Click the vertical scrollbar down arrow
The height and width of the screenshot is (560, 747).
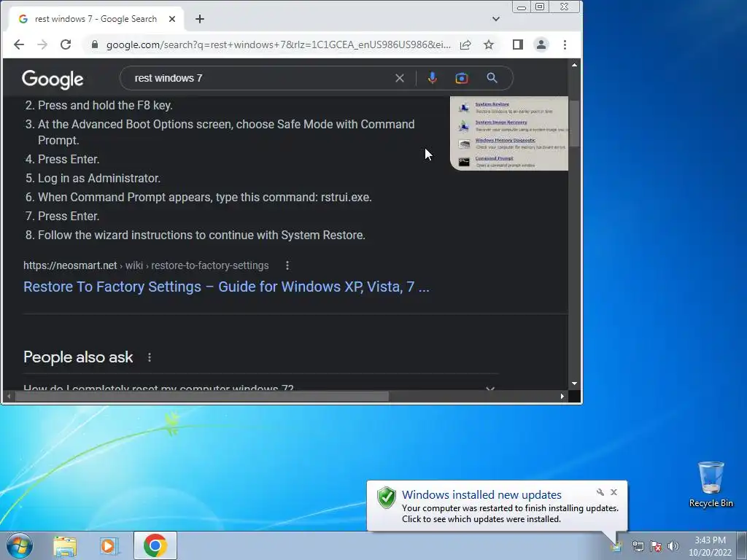coord(575,384)
